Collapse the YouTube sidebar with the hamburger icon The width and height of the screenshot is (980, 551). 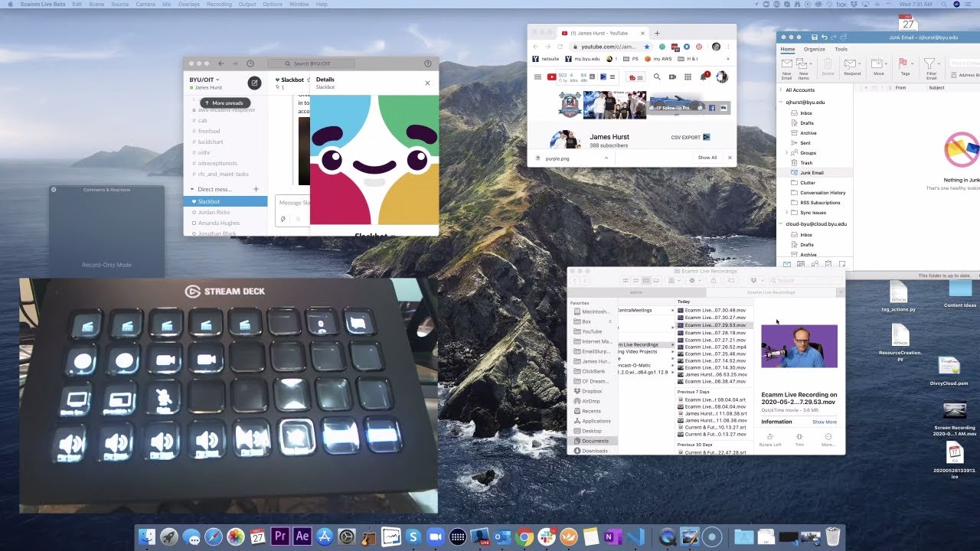pyautogui.click(x=538, y=77)
